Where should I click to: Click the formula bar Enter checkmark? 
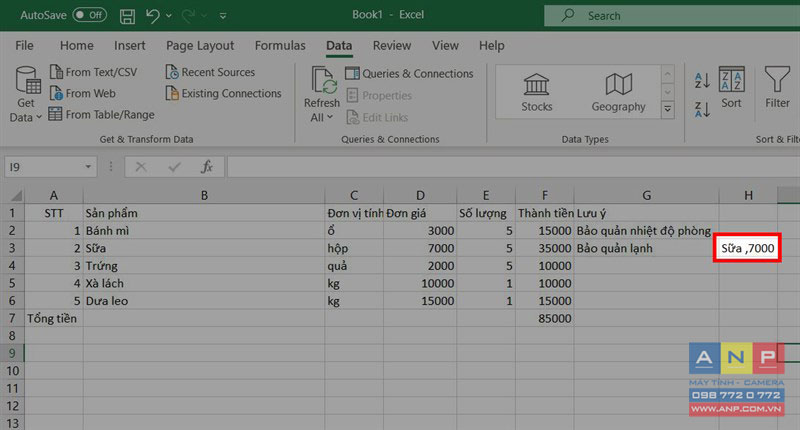[174, 167]
